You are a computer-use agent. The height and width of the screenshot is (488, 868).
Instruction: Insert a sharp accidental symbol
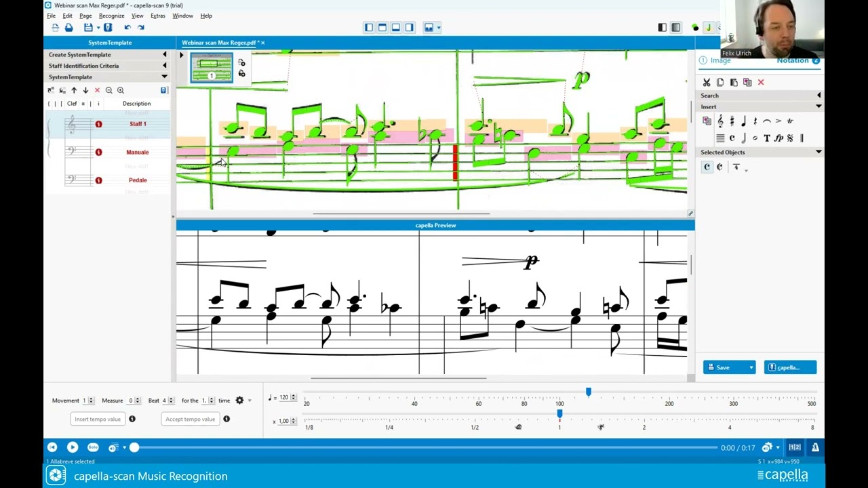[732, 121]
